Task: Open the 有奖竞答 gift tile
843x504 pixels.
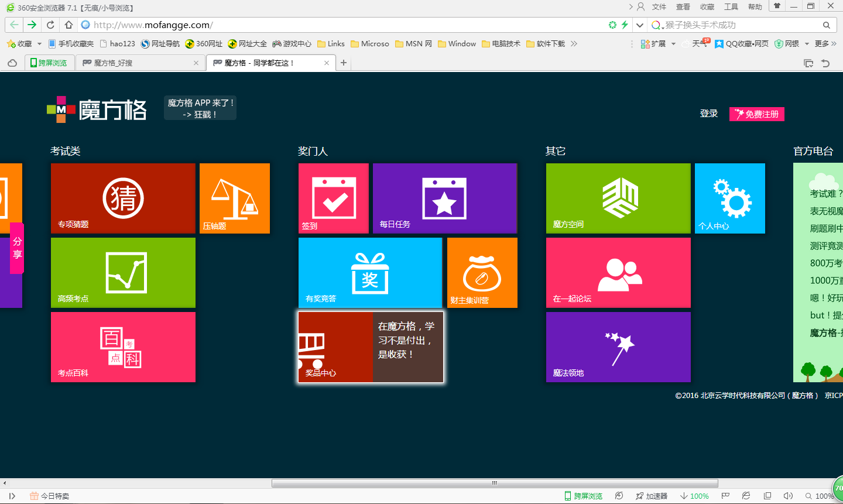Action: click(x=371, y=273)
